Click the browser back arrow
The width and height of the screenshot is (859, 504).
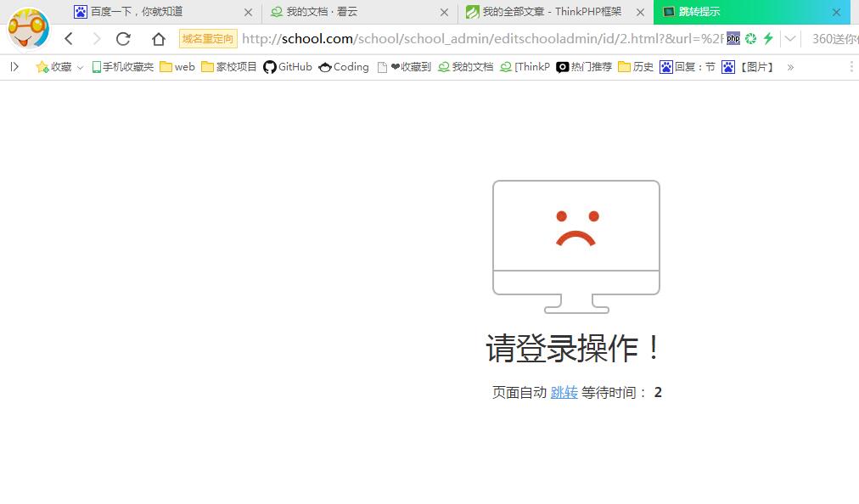point(69,39)
